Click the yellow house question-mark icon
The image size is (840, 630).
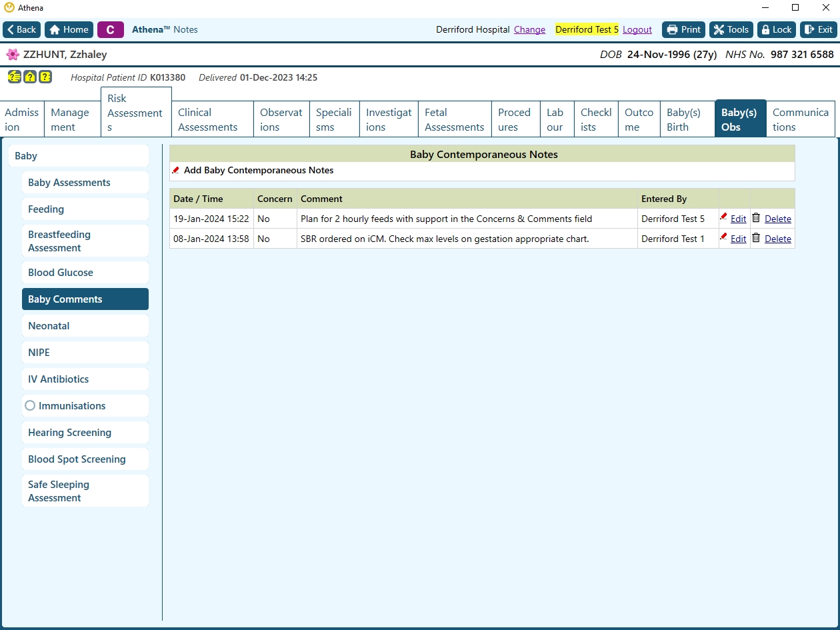(30, 77)
